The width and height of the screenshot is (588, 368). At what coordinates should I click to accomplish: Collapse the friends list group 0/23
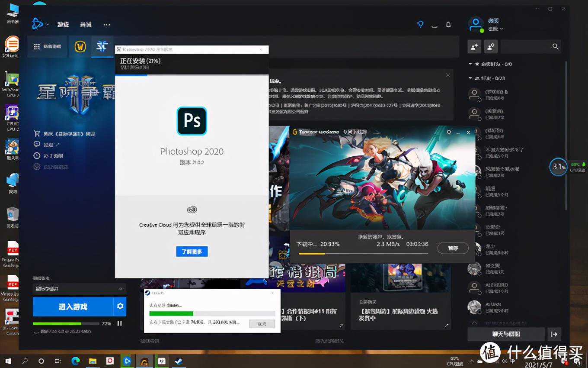(470, 78)
